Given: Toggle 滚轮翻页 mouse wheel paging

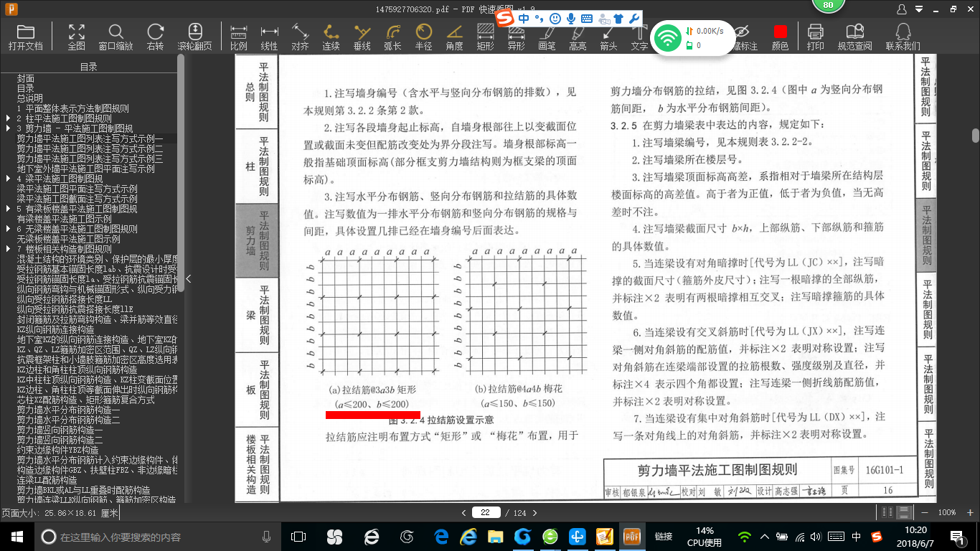Looking at the screenshot, I should click(x=195, y=37).
